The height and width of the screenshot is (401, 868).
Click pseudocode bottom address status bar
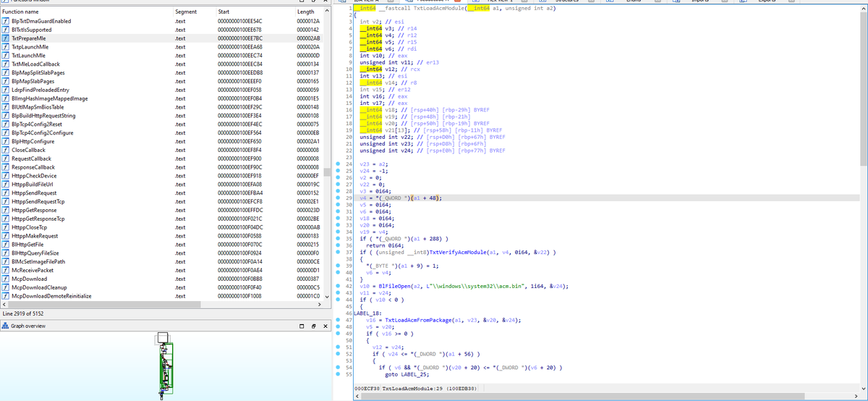tap(607, 389)
